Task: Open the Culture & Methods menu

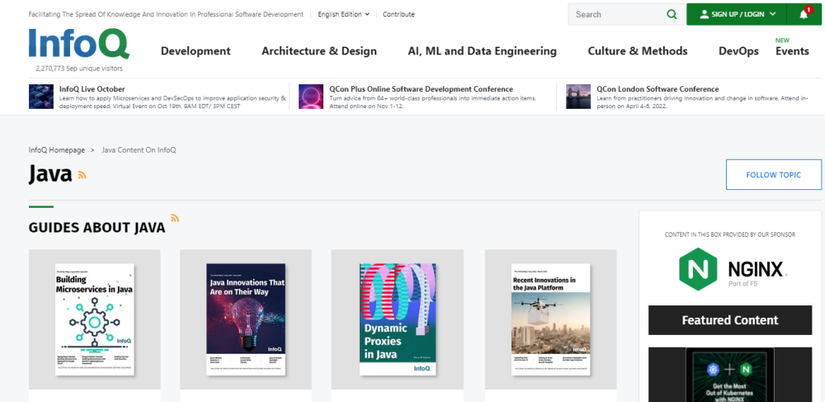Action: tap(637, 51)
